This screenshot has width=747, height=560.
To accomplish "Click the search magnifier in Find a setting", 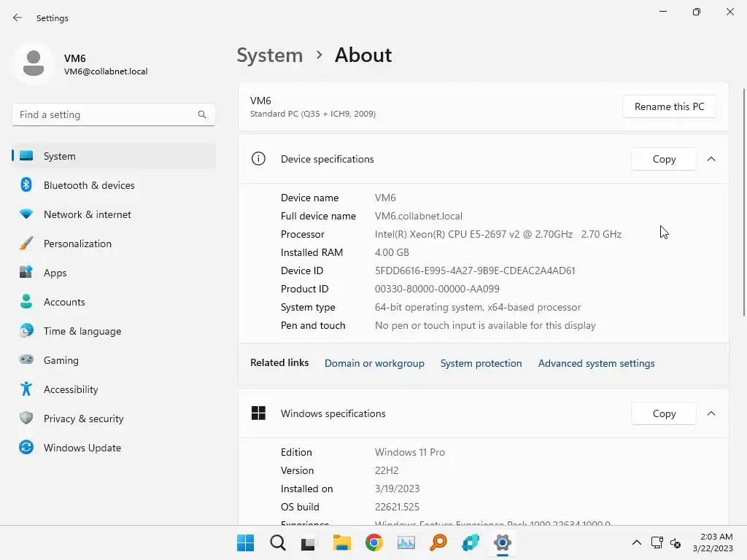I will pos(202,114).
